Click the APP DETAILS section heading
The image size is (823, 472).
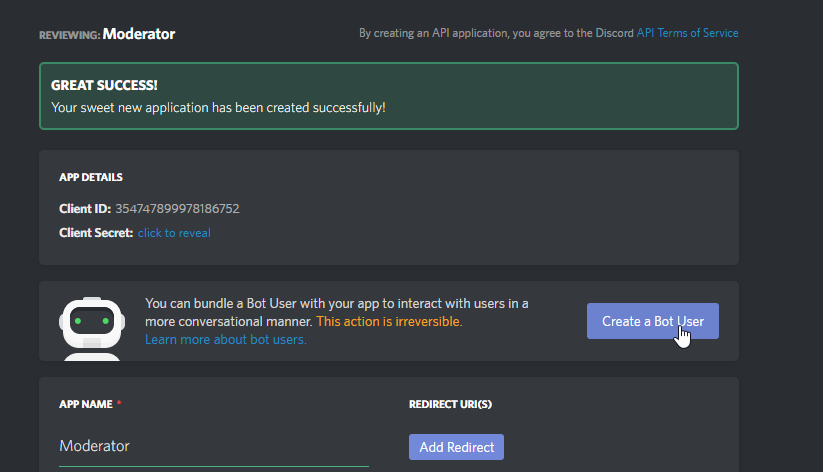pyautogui.click(x=91, y=177)
